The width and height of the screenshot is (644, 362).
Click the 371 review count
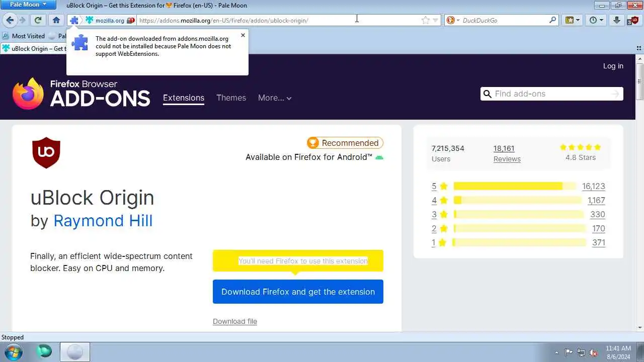[599, 242]
